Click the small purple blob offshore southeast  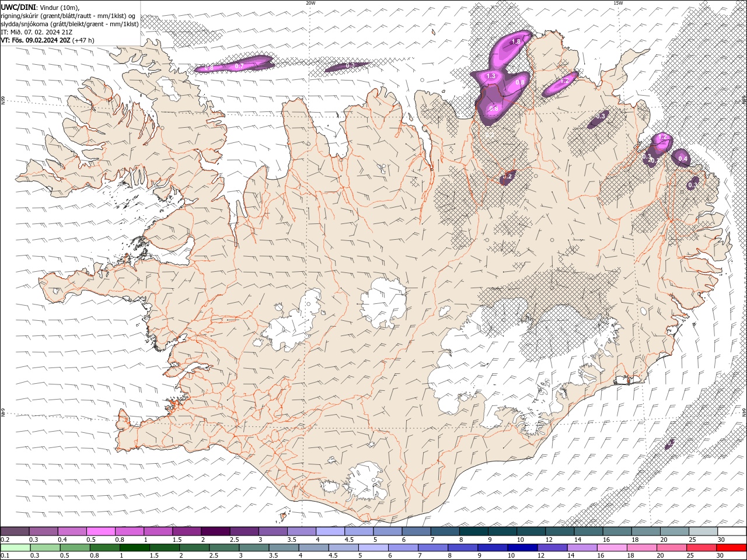pyautogui.click(x=669, y=444)
